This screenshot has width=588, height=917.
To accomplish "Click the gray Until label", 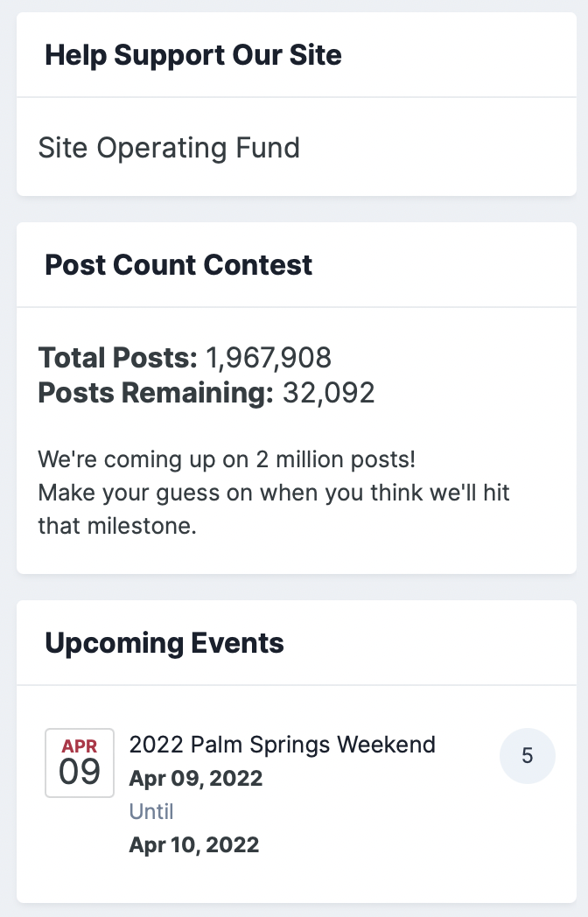I will coord(151,811).
